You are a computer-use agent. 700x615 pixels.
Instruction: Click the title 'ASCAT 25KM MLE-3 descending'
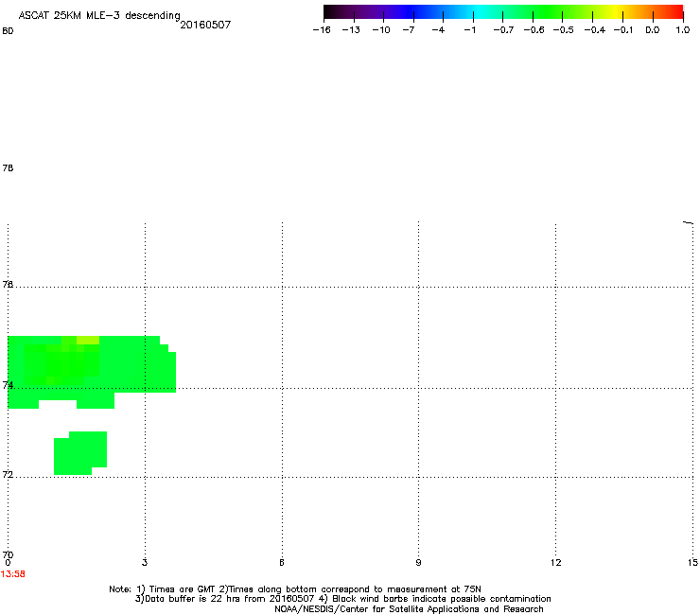[x=99, y=15]
